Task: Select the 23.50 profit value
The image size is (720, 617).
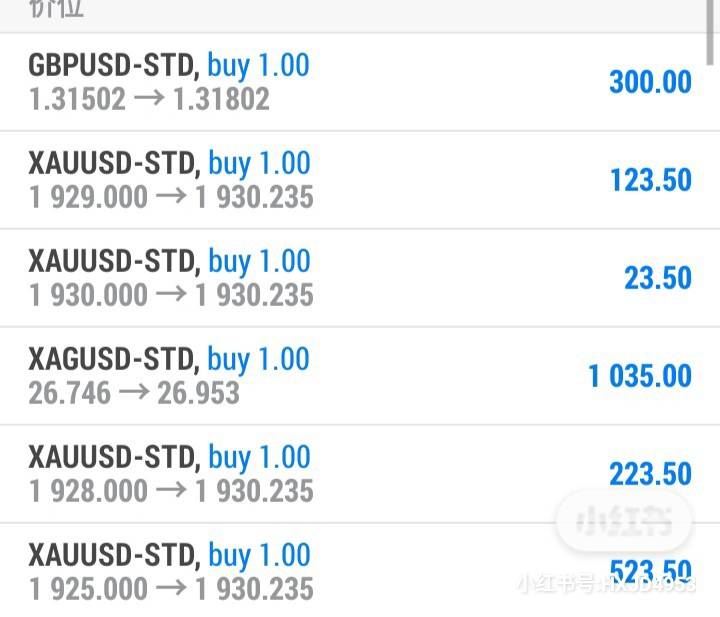Action: tap(658, 278)
